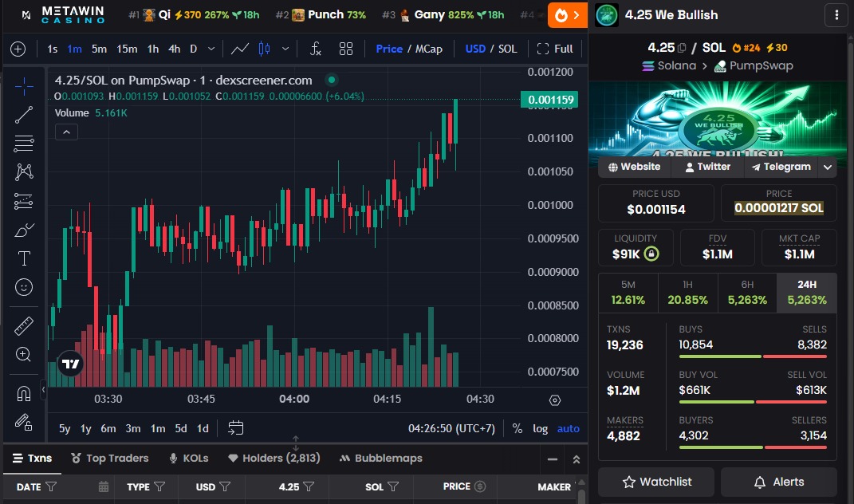This screenshot has width=854, height=504.
Task: Copy the 4.25 token address
Action: coord(682,48)
